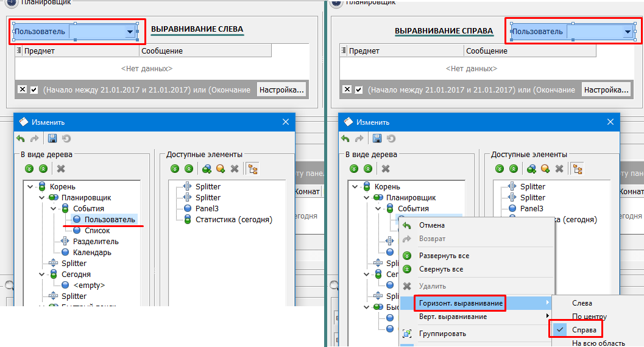The width and height of the screenshot is (644, 347).
Task: Select the Календарь item in the left tree
Action: (92, 253)
